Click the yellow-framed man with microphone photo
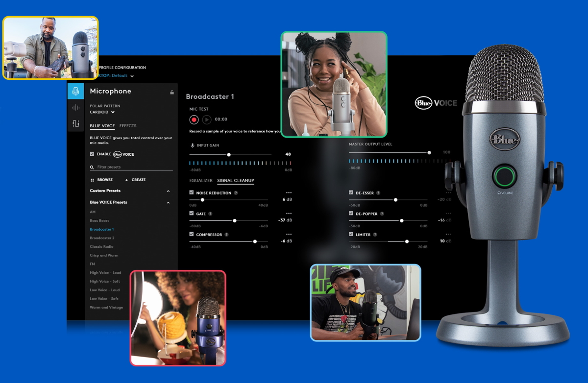This screenshot has width=588, height=383. tap(50, 48)
